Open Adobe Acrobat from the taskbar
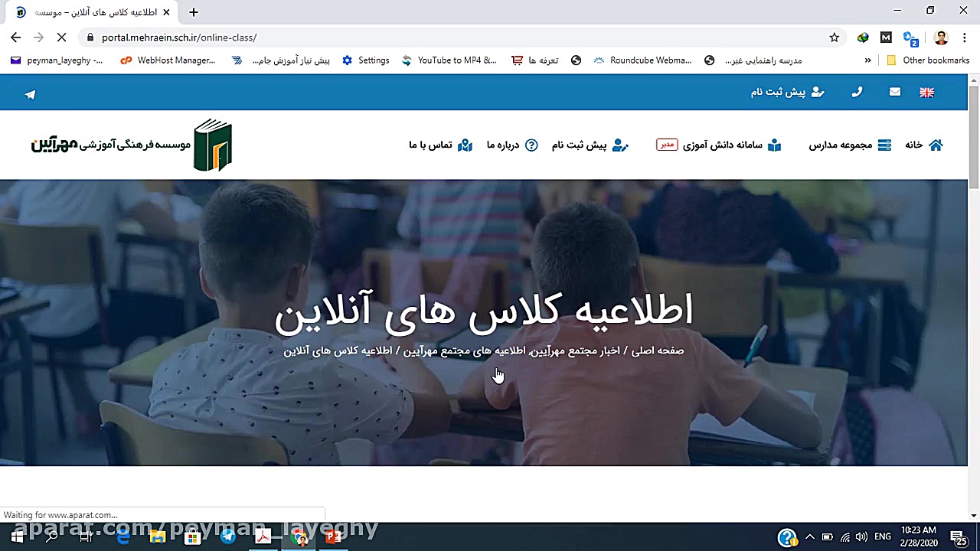Screen dimensions: 980x551 [263, 536]
